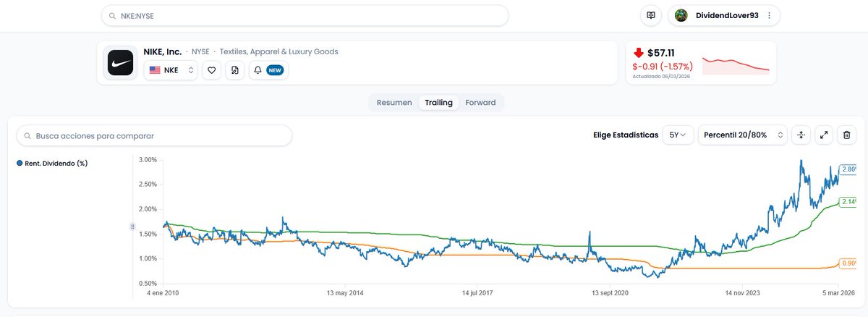Click the drag handle on chart's left edge

coord(132,227)
